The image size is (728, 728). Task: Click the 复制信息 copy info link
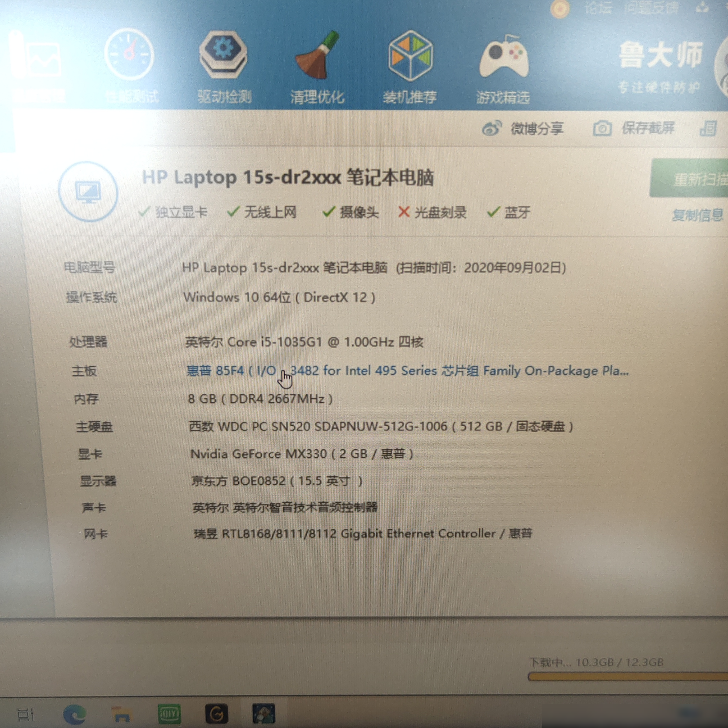tap(697, 215)
